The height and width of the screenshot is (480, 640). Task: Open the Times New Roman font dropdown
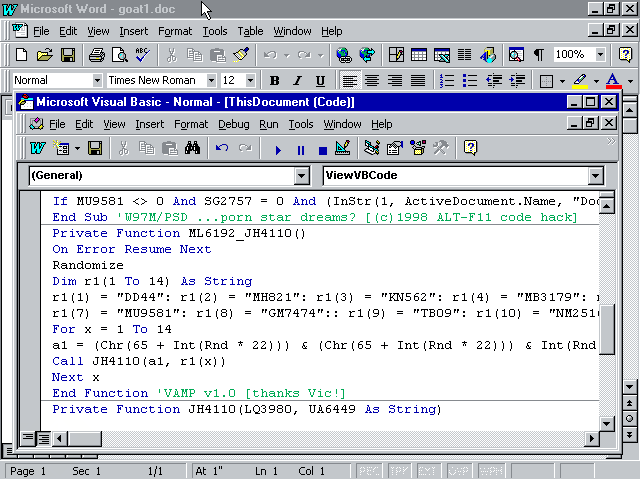pos(211,80)
